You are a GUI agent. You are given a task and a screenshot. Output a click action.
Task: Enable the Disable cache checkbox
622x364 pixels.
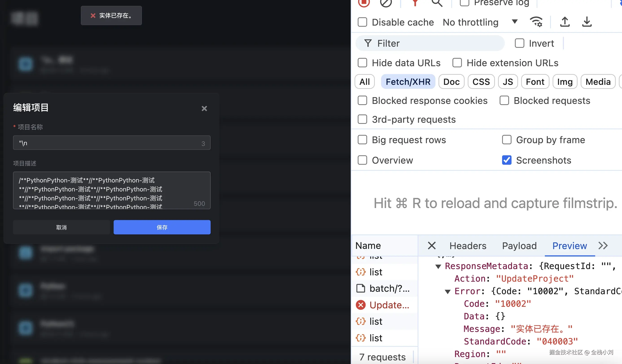click(x=362, y=22)
